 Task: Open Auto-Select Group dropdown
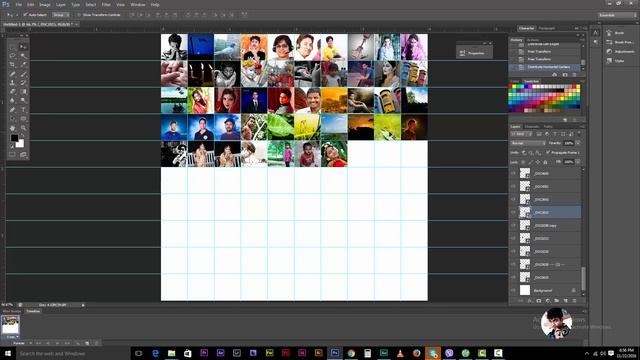[60, 15]
